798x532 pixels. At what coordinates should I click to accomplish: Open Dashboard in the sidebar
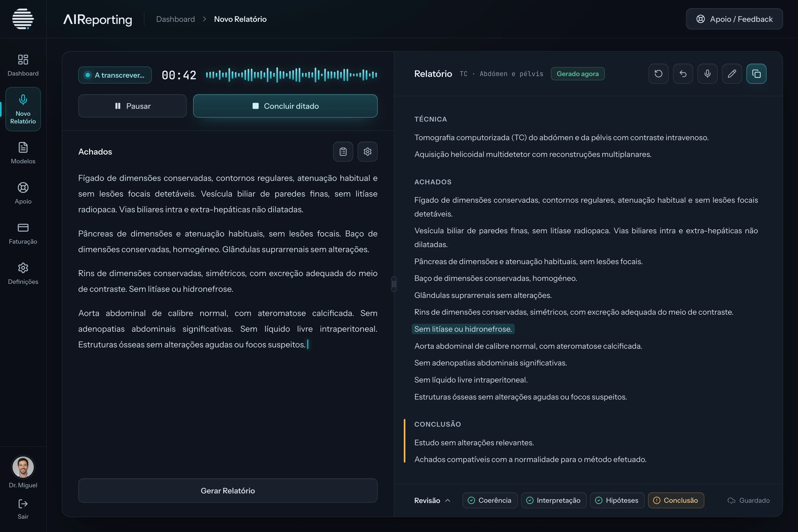click(23, 65)
